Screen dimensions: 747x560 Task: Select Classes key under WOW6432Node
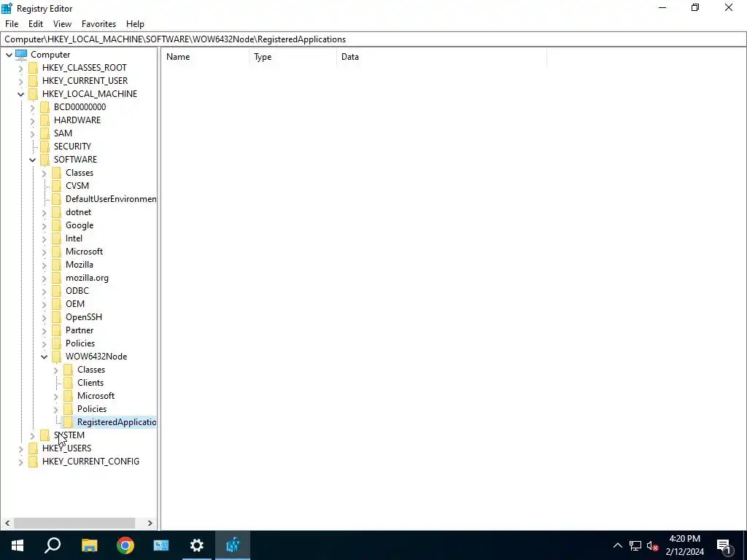click(91, 370)
